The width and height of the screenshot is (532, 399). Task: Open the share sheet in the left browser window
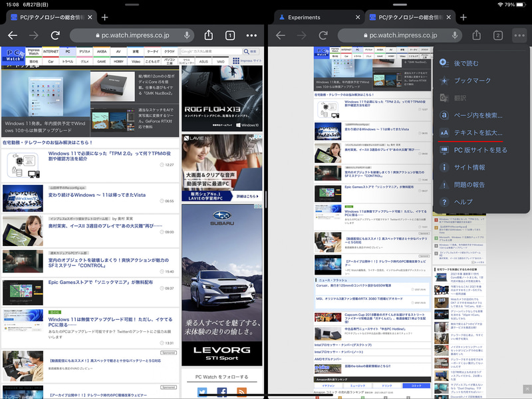(209, 35)
